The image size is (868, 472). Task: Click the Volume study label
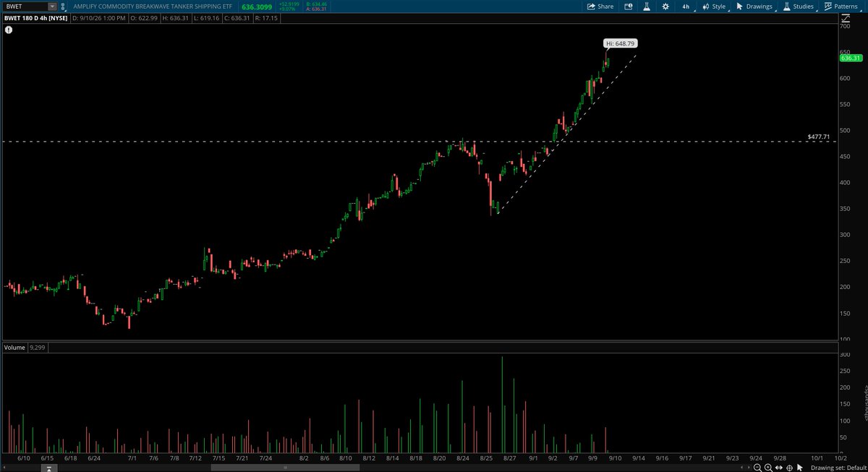(x=15, y=348)
